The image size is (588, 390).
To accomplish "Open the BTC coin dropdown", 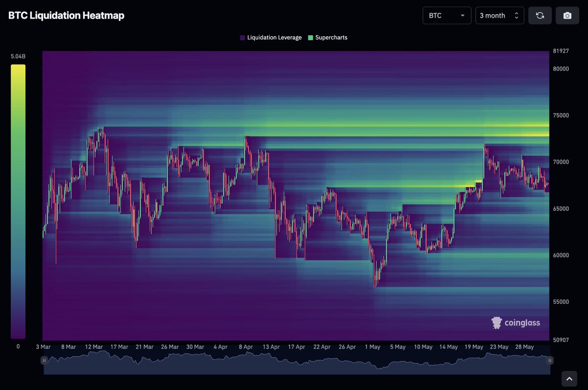I will point(447,16).
